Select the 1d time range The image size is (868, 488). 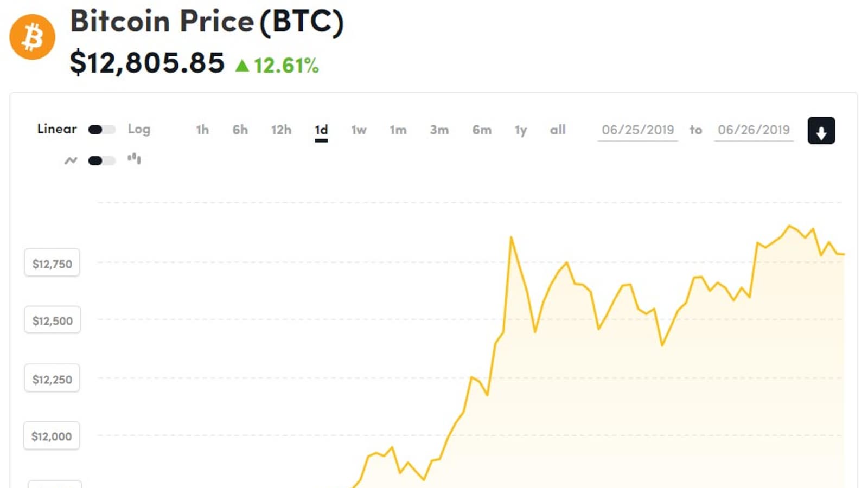pos(321,130)
